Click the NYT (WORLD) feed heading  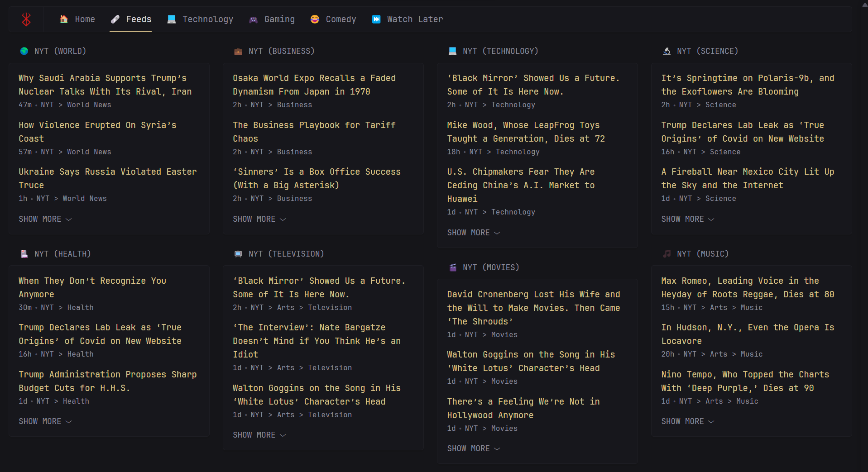(x=60, y=51)
